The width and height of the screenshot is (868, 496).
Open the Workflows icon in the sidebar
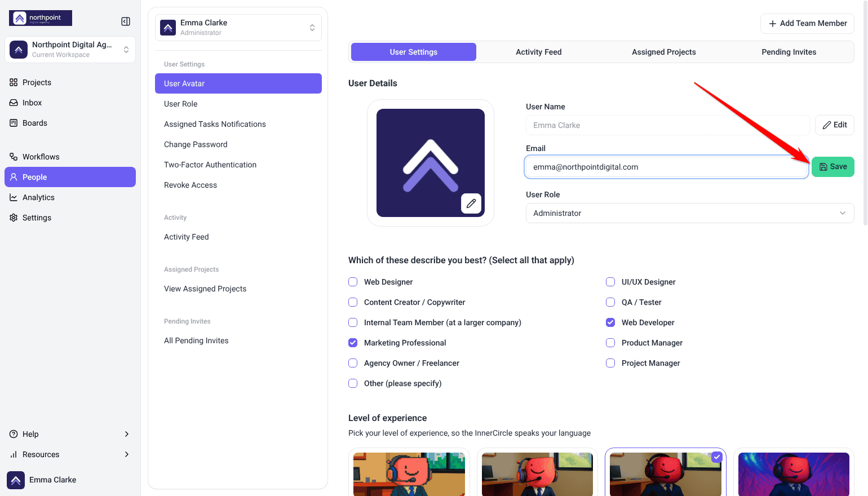click(x=14, y=157)
